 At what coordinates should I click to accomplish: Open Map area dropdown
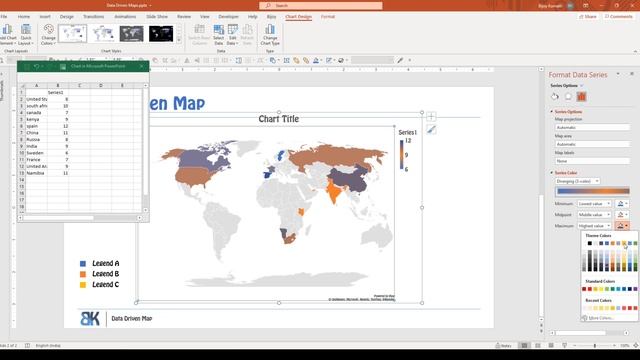click(x=592, y=144)
